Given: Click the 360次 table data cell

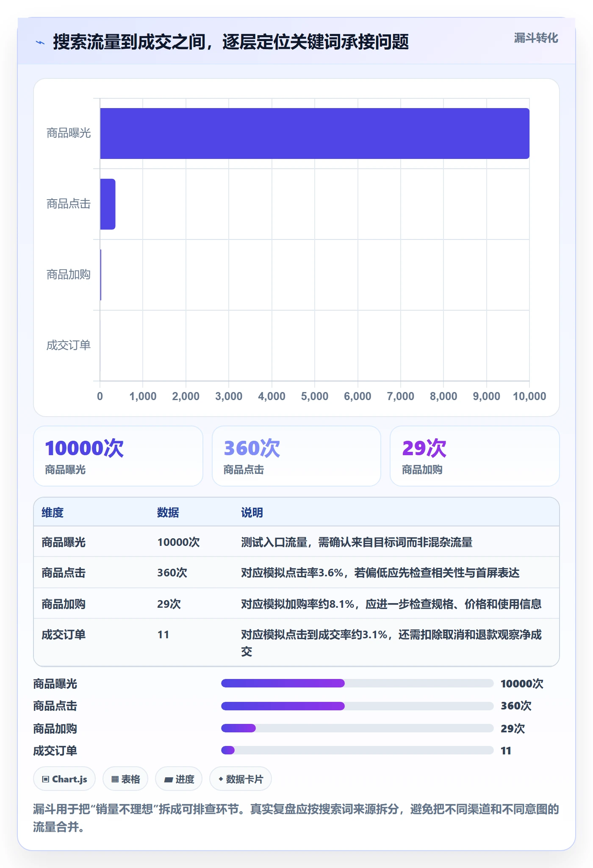Looking at the screenshot, I should (x=172, y=573).
